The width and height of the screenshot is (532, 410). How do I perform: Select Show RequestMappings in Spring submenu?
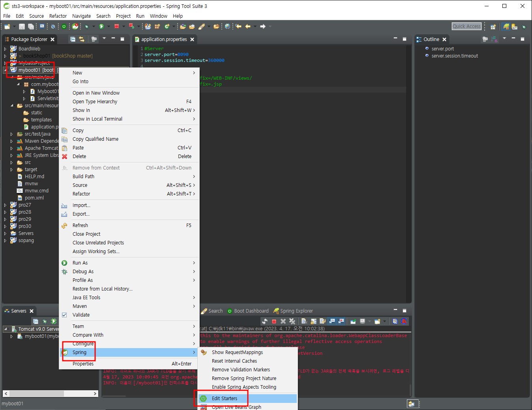pos(247,352)
